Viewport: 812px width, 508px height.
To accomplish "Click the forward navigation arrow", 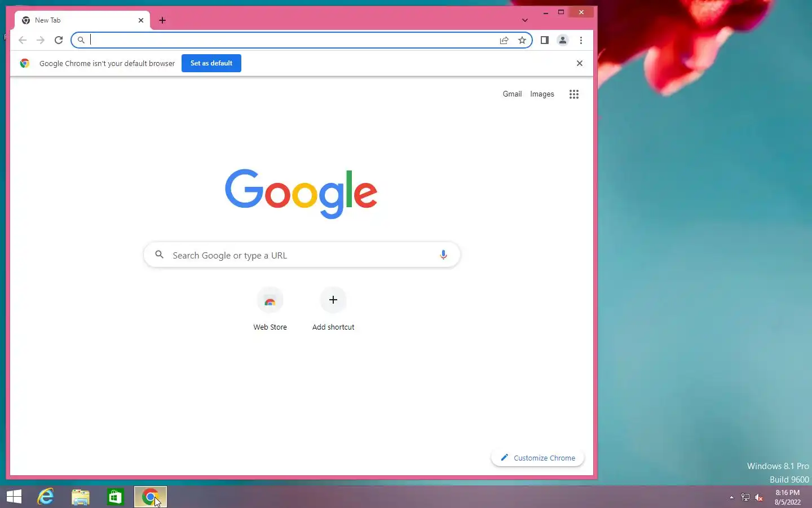I will click(41, 40).
